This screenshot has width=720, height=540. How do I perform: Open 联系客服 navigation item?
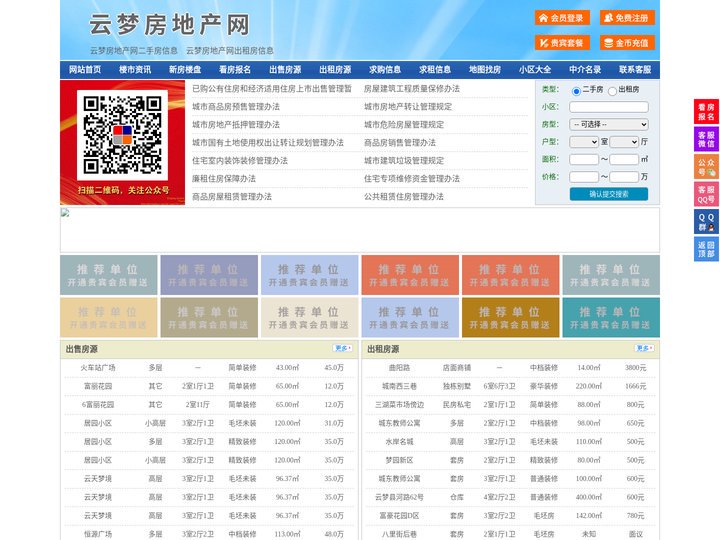click(635, 70)
